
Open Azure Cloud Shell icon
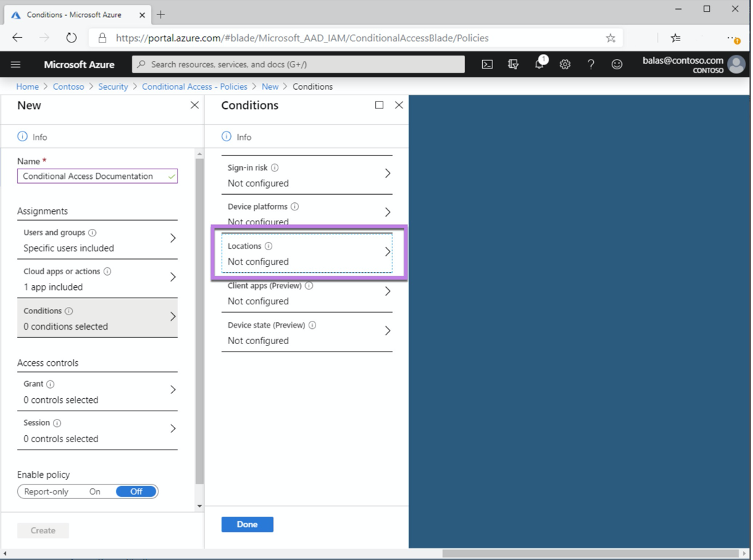point(487,64)
